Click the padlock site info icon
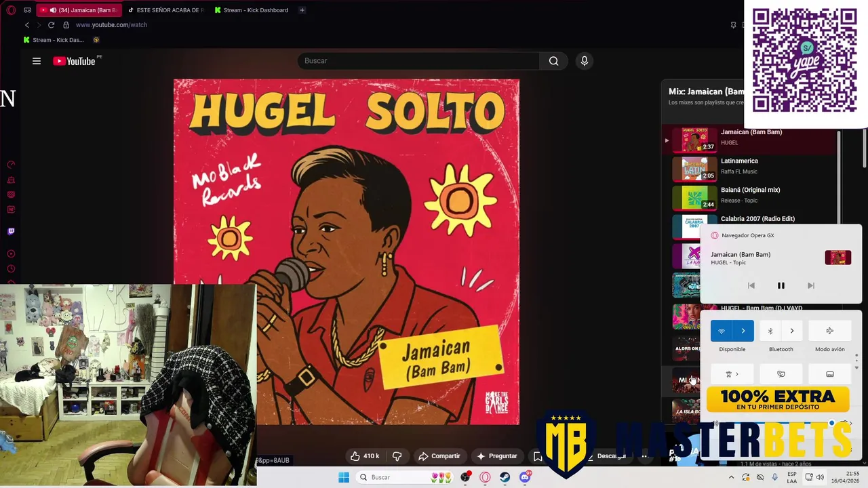The height and width of the screenshot is (488, 868). tap(66, 25)
